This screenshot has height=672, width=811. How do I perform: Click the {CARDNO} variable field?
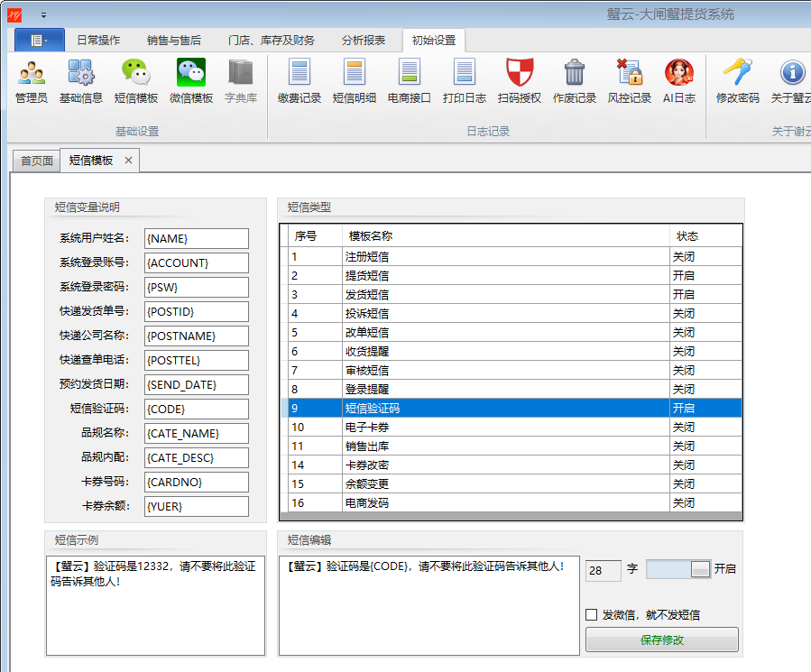(x=197, y=482)
